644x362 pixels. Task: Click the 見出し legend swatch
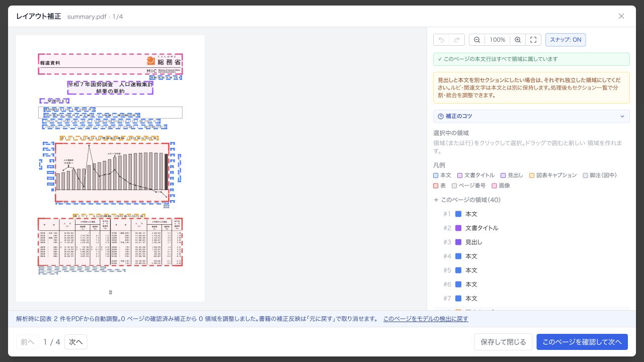503,175
